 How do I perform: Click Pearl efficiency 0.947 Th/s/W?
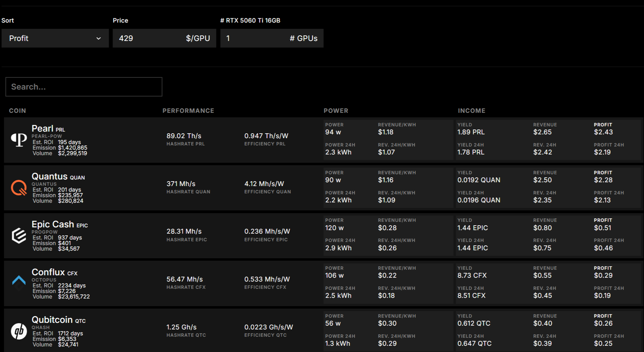266,136
